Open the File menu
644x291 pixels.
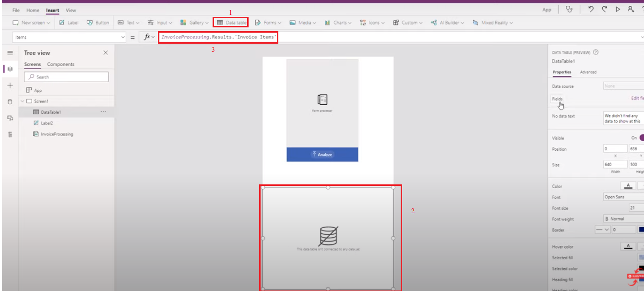(x=16, y=10)
